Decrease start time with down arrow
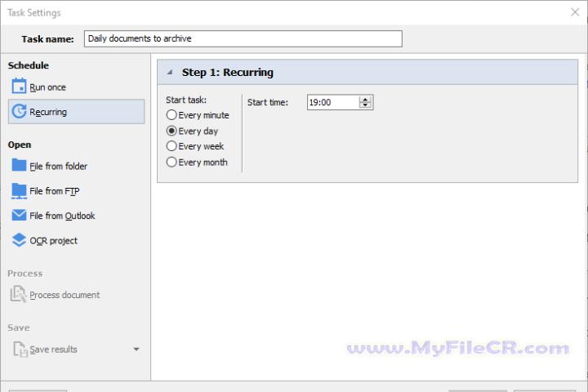Screen dimensions: 588x392 365,105
